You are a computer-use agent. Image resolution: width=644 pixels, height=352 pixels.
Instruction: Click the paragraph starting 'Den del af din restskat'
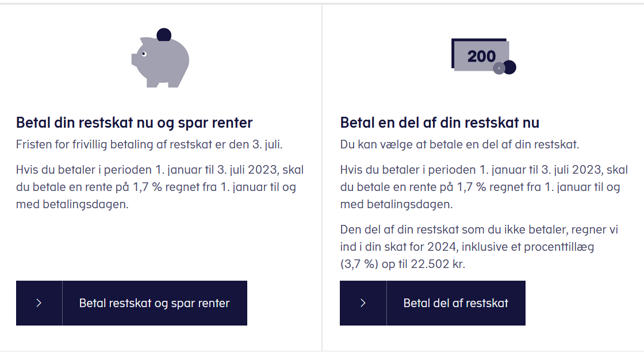tap(479, 246)
